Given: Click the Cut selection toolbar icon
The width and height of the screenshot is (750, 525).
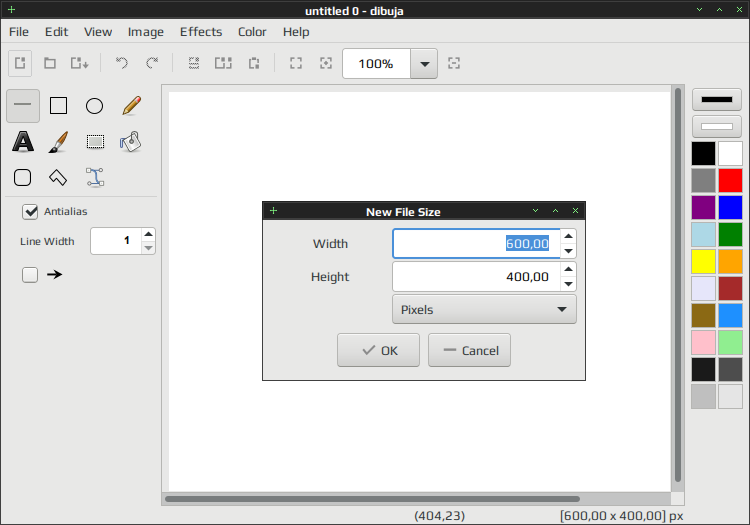Looking at the screenshot, I should click(194, 63).
